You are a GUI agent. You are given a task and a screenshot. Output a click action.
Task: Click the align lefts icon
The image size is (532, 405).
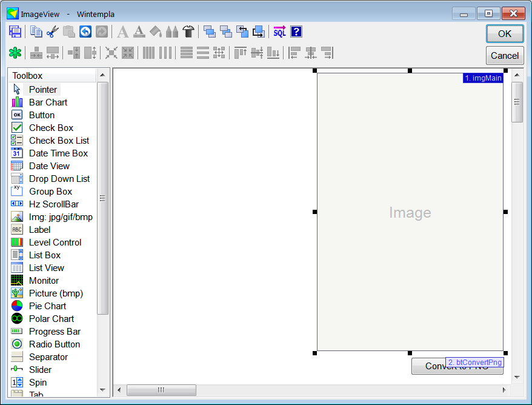point(294,53)
